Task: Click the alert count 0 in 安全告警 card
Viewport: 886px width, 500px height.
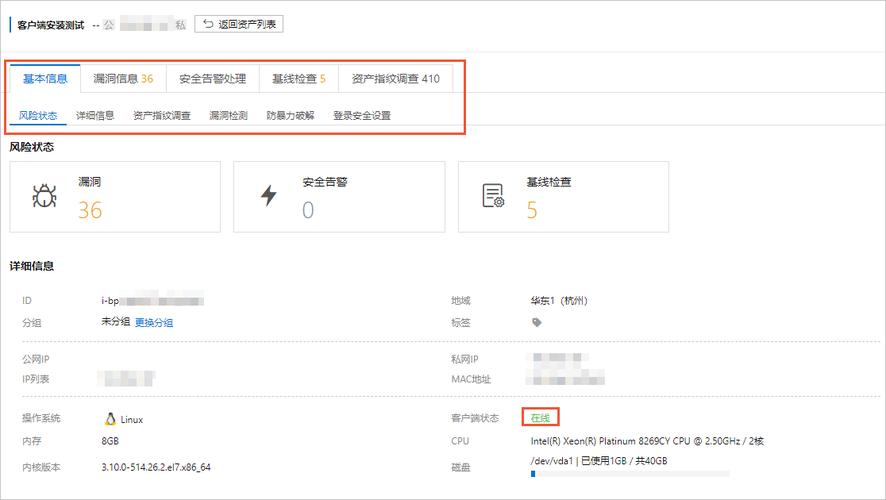Action: pyautogui.click(x=308, y=210)
